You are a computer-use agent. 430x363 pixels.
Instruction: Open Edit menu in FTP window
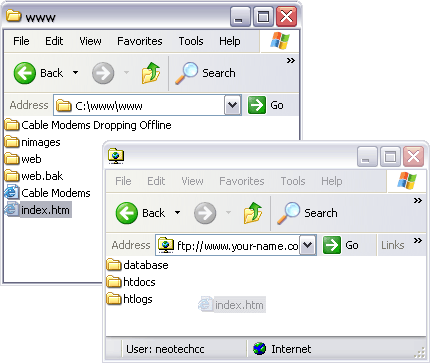(x=156, y=181)
